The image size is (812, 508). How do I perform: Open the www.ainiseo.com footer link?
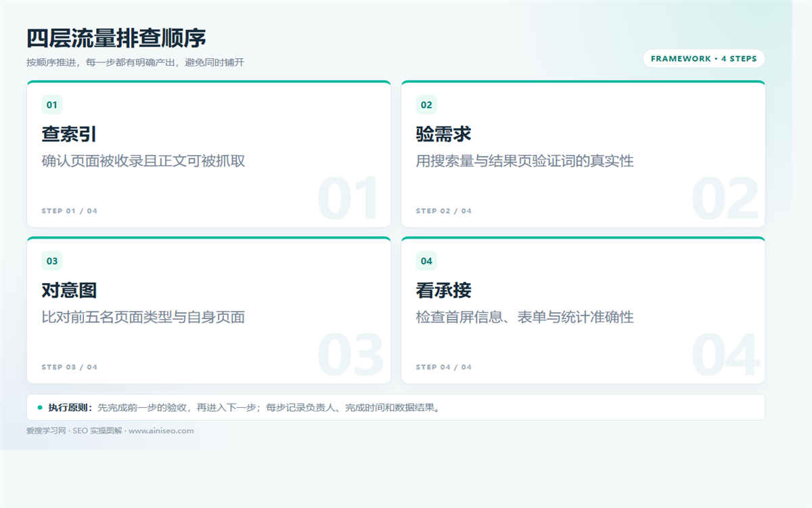(161, 431)
